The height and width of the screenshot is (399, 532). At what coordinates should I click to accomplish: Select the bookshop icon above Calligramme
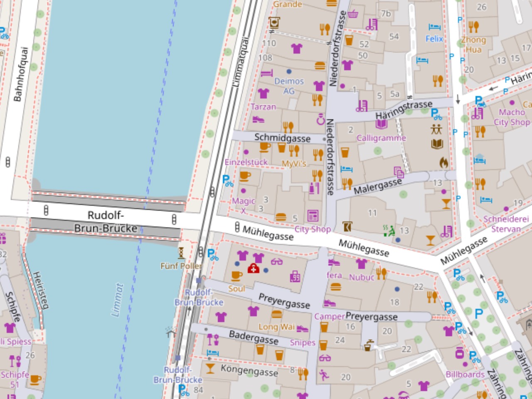tap(381, 124)
